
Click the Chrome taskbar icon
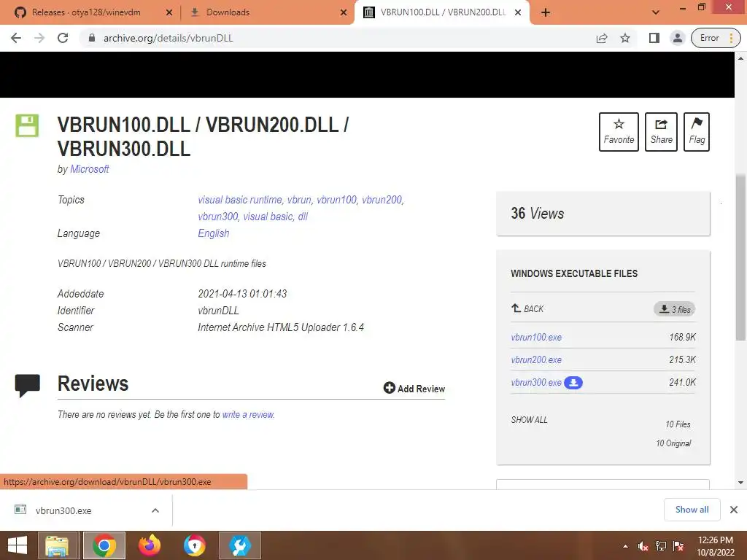coord(104,545)
